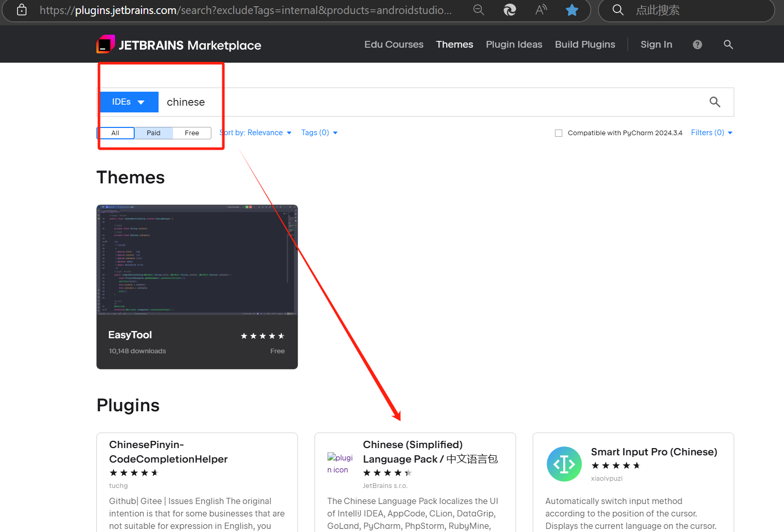Select the All pricing filter
Viewport: 784px width, 532px height.
coord(116,133)
